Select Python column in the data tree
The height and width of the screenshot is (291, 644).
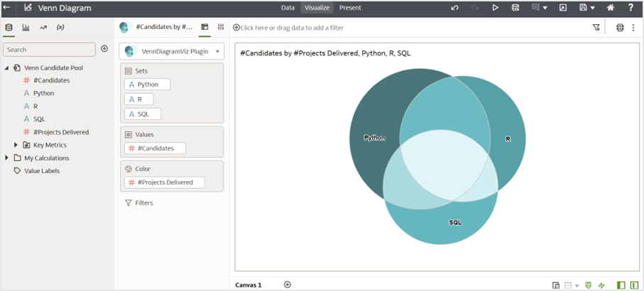[x=43, y=93]
